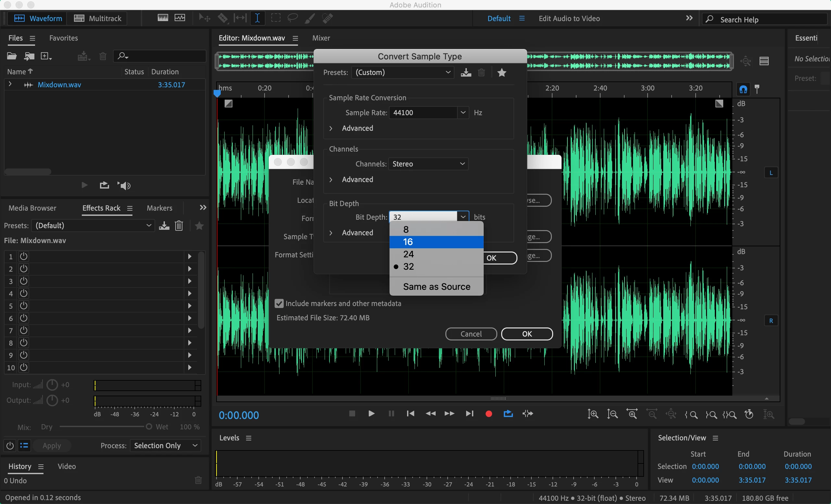Select the Time Selection tool
The image size is (831, 504).
coord(257,18)
